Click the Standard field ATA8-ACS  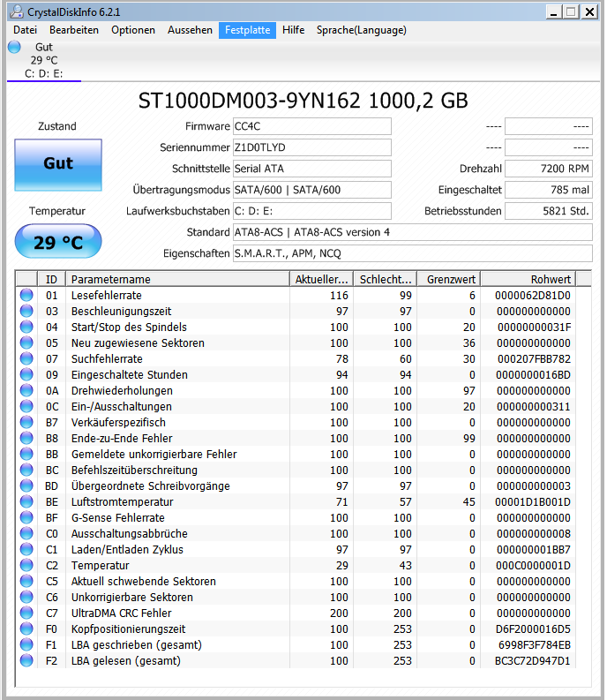[x=412, y=232]
